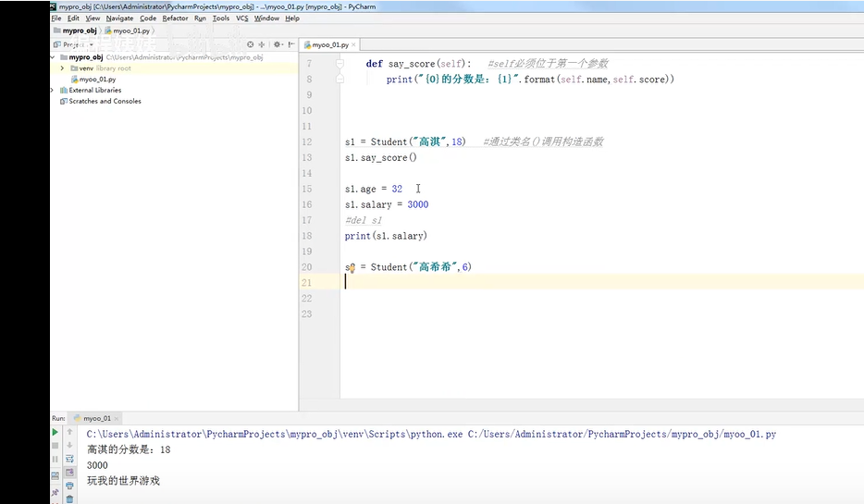Viewport: 864px width, 504px height.
Task: Click 's1.say_score()' code line
Action: pos(381,157)
